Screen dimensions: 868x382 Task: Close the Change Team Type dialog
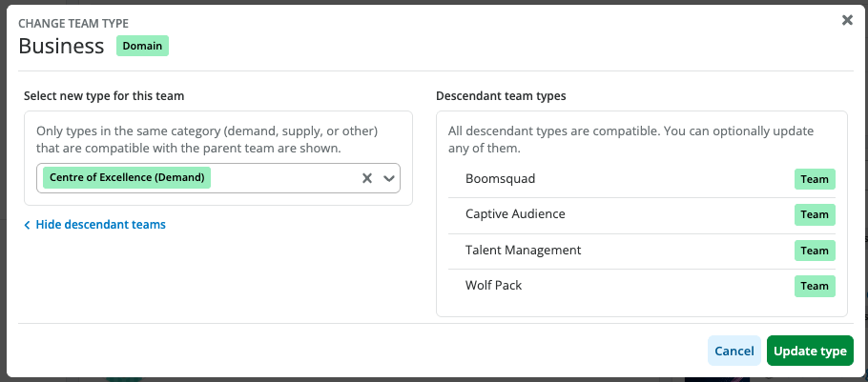[847, 20]
